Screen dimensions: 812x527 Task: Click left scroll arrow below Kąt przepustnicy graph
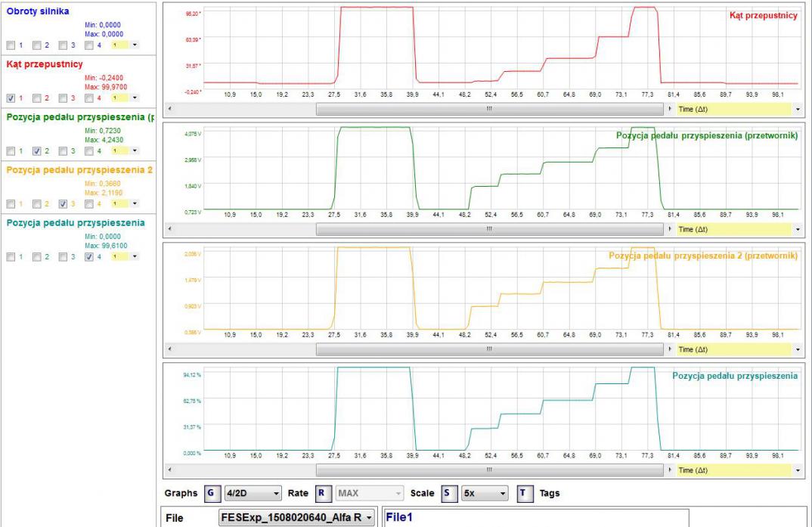point(170,109)
